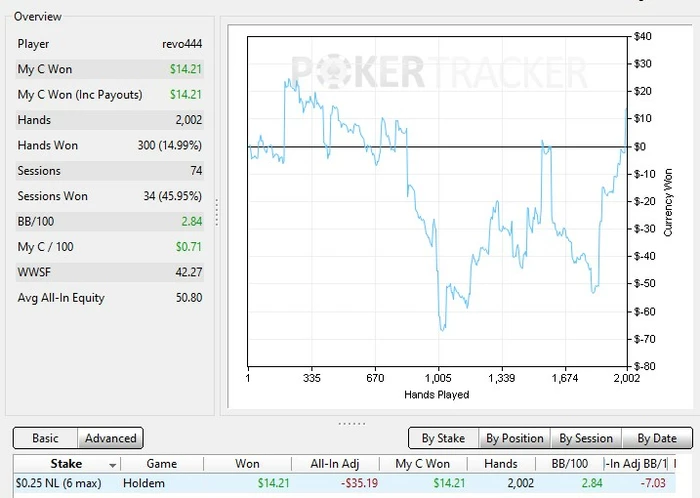
Task: Click the horizontal splitter dots above the table
Action: (352, 423)
